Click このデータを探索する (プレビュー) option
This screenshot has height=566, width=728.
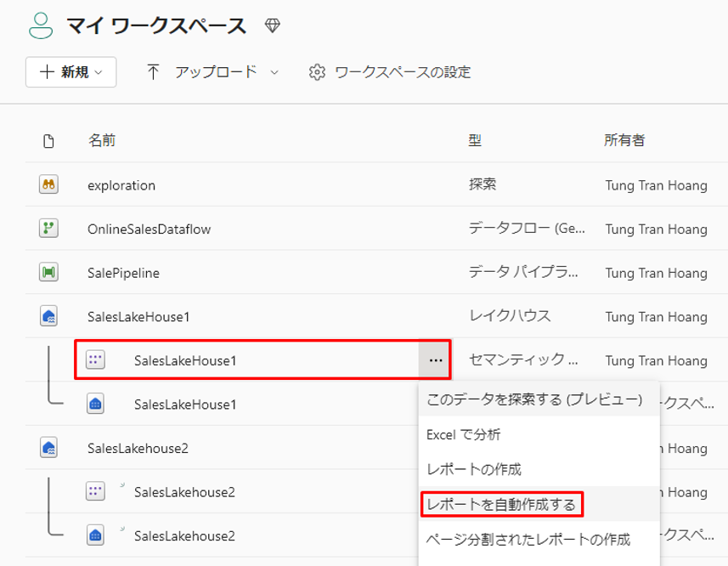point(533,399)
